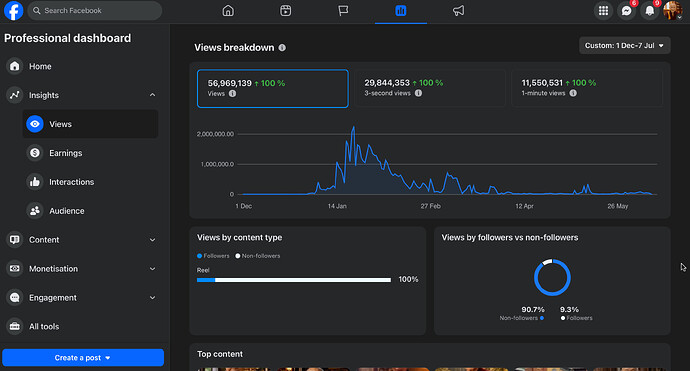Image resolution: width=690 pixels, height=371 pixels.
Task: Click the Insights graph icon in the sidebar
Action: (x=15, y=95)
